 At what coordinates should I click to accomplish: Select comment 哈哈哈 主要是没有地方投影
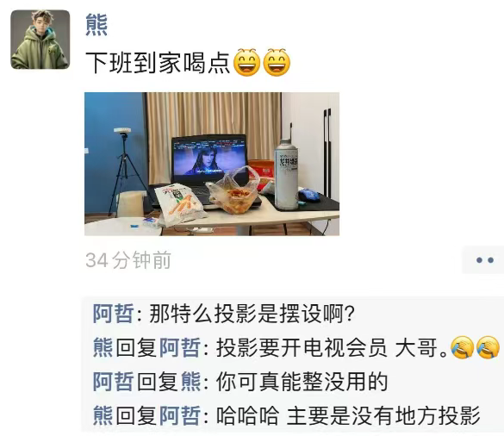point(348,415)
